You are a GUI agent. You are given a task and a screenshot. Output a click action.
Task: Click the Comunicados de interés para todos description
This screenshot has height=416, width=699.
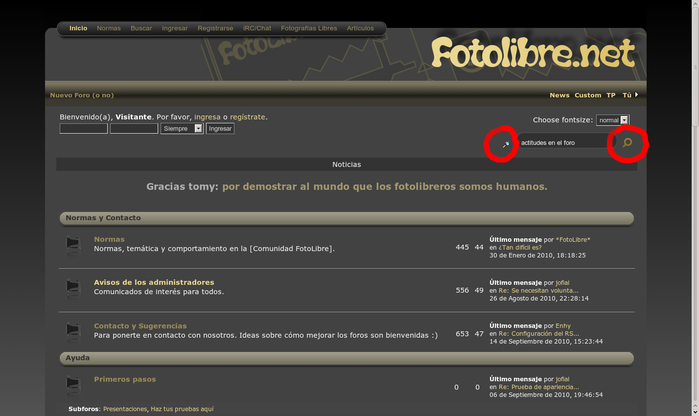[x=159, y=292]
